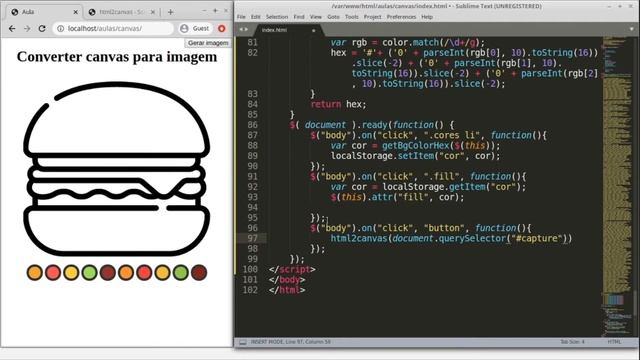This screenshot has height=360, width=640.
Task: Click "return hex;" on line 84
Action: tap(338, 104)
